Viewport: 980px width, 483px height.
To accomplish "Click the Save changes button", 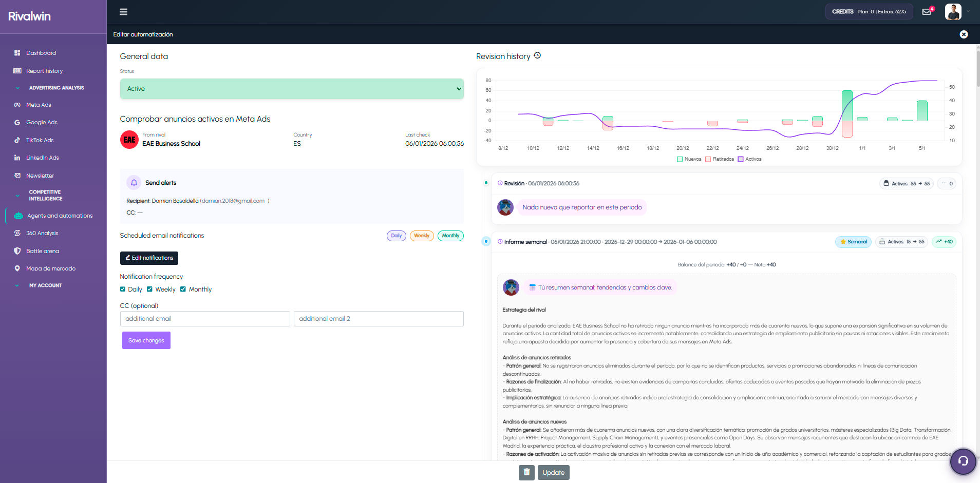I will pos(146,340).
